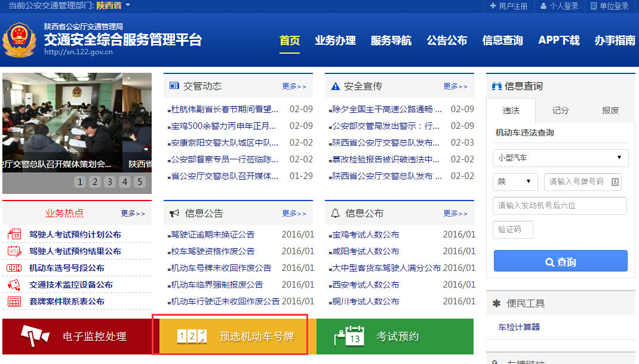Click the 用户注册 person icon

[492, 6]
